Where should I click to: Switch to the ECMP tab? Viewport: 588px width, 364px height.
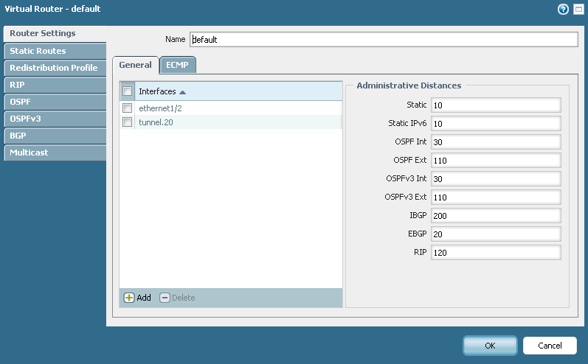point(177,65)
